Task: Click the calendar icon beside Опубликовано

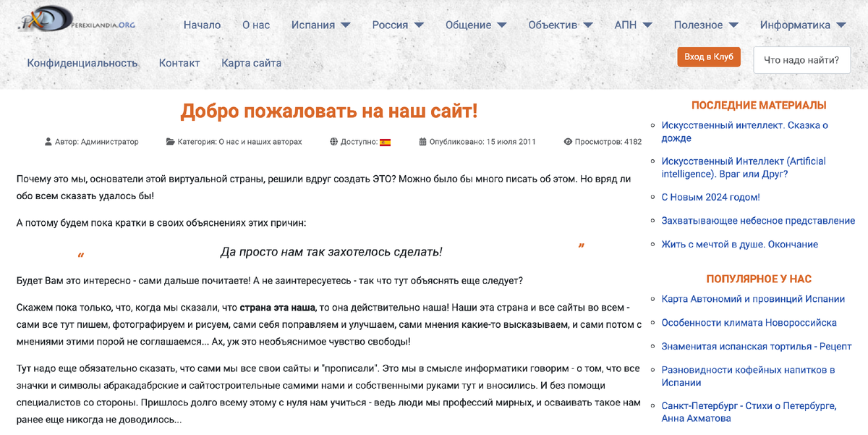Action: [423, 142]
